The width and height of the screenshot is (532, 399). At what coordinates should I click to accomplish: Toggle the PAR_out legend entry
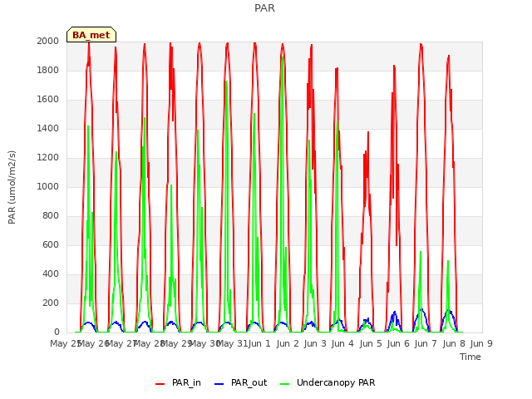[x=241, y=382]
